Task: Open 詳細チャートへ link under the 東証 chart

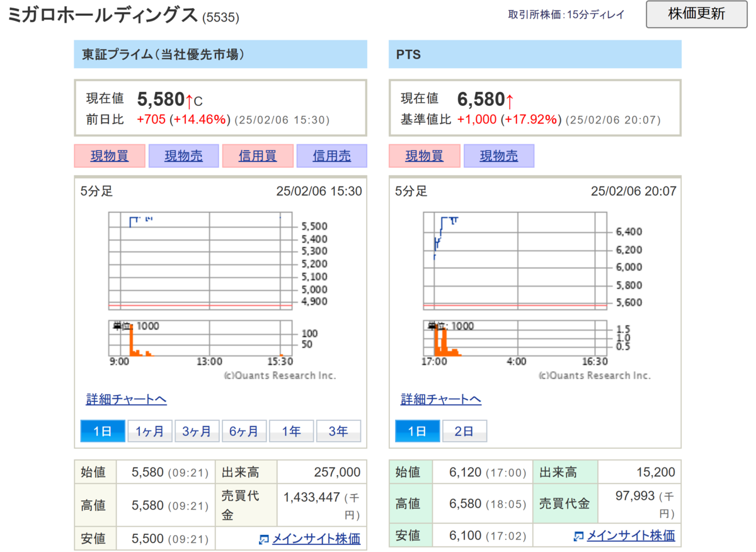Action: (126, 400)
